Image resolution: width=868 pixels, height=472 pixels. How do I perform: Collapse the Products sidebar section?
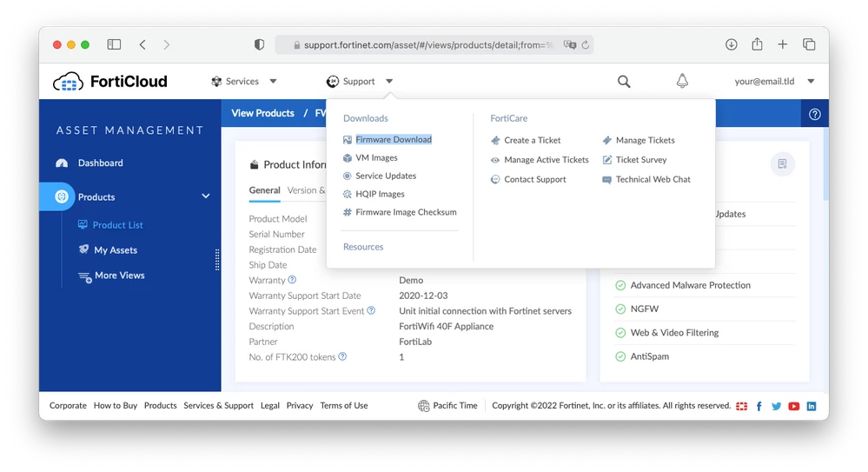[x=205, y=196]
